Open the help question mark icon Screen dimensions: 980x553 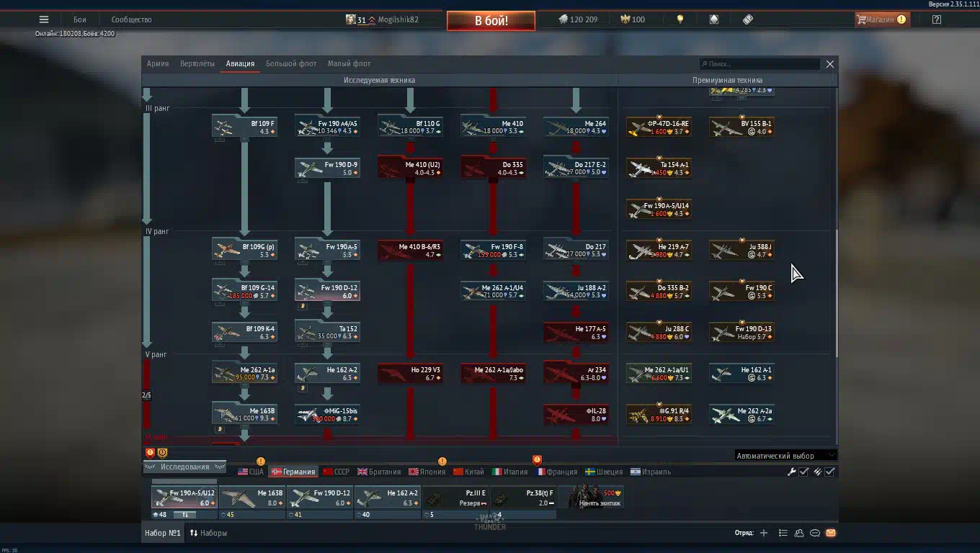pos(937,19)
